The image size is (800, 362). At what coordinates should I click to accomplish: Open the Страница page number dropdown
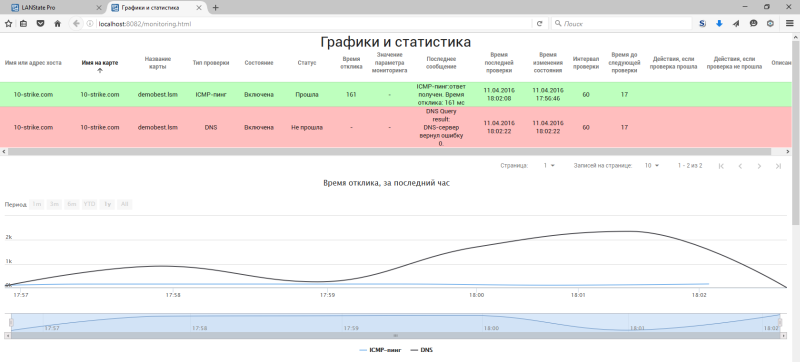[549, 166]
